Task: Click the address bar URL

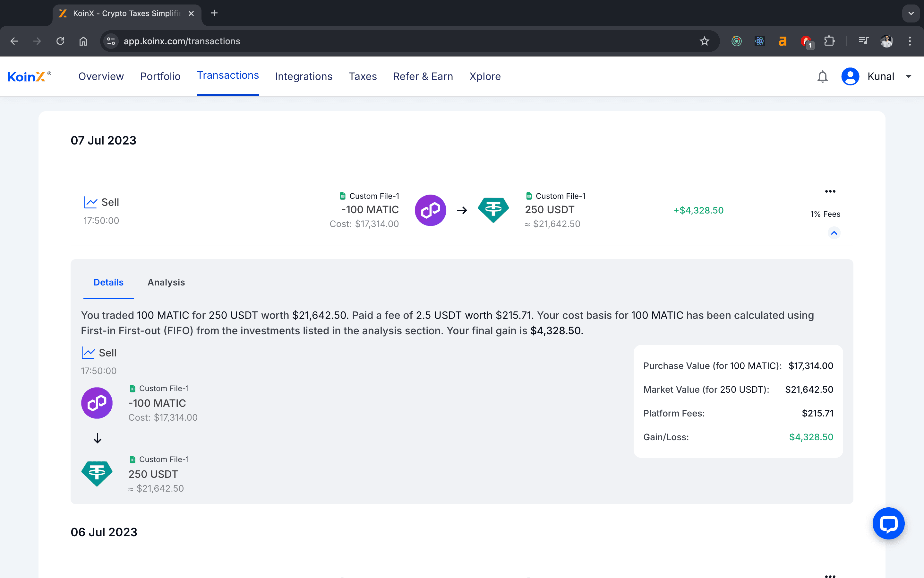Action: click(x=182, y=41)
